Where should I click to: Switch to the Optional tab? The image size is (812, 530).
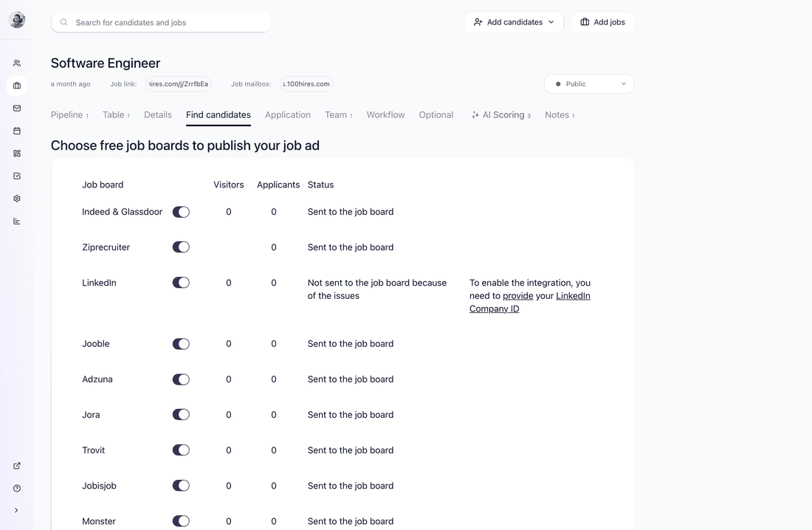(436, 115)
